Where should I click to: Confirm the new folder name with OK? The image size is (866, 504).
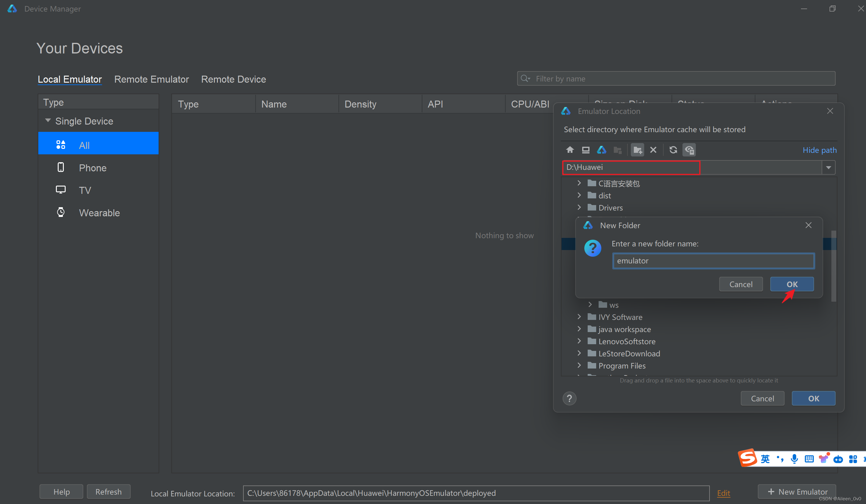[x=792, y=284]
